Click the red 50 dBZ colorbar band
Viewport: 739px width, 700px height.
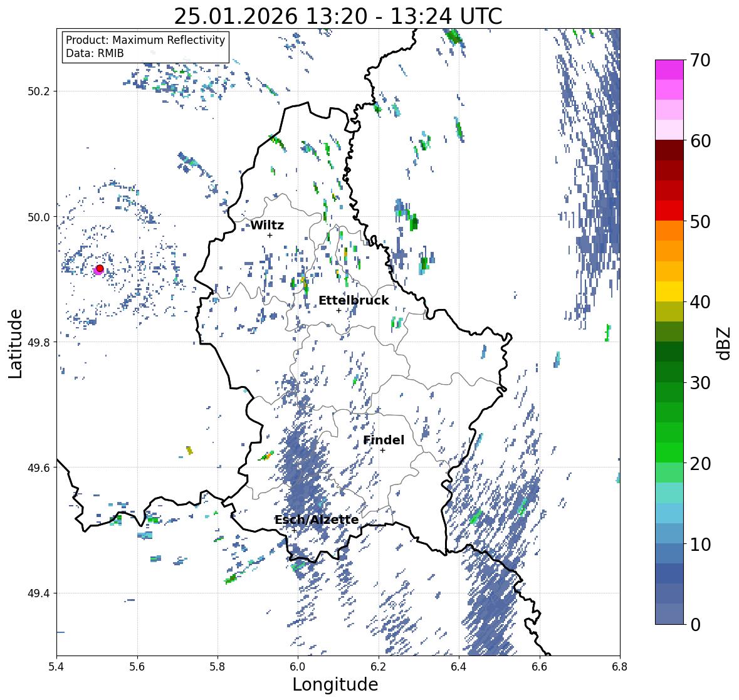pos(669,211)
